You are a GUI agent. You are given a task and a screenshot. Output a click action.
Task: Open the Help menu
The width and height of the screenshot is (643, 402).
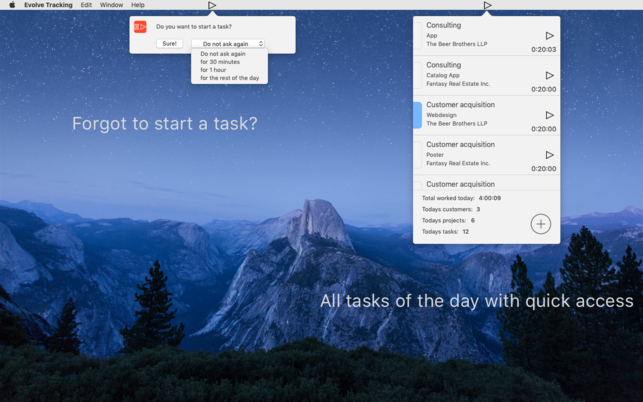[138, 5]
